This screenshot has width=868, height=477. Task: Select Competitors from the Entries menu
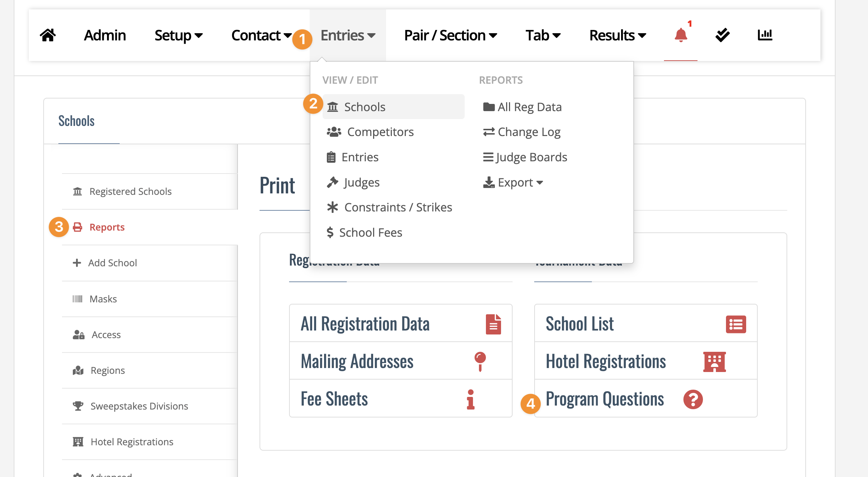[370, 132]
